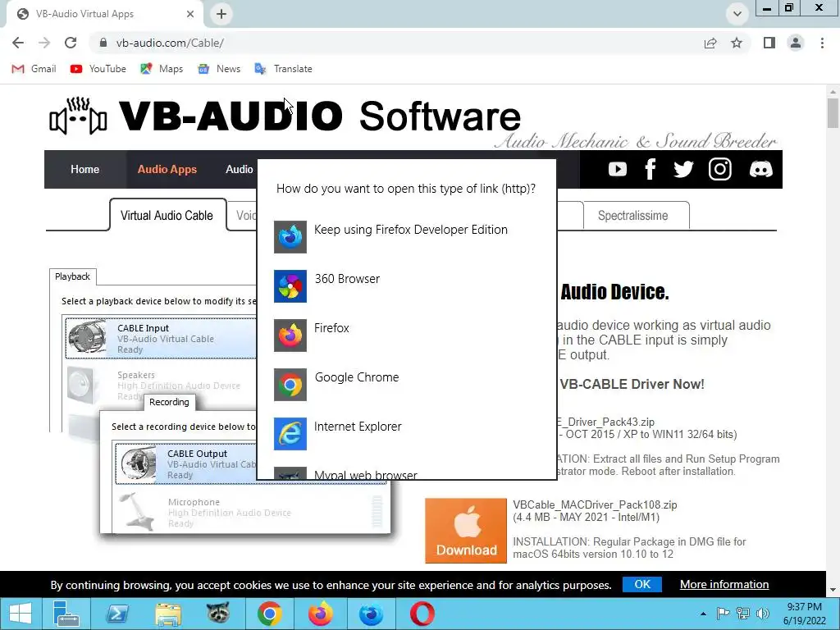Open the VB-Audio YouTube channel icon

click(x=617, y=169)
